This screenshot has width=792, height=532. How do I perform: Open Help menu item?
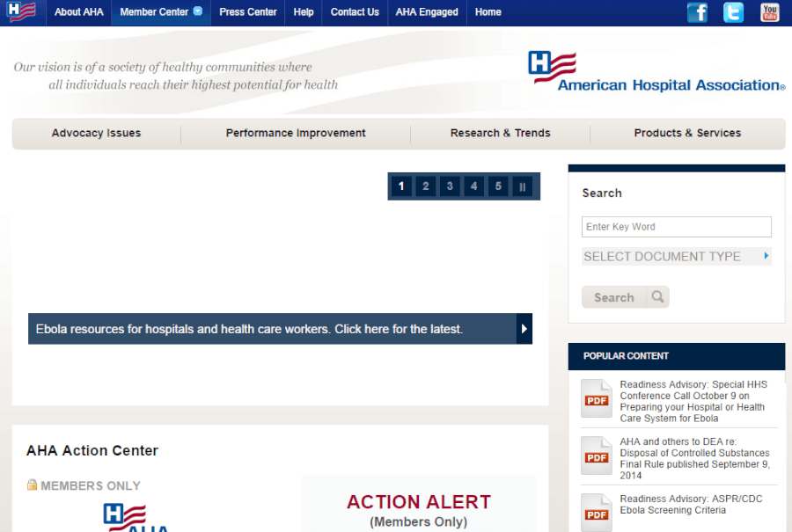304,12
